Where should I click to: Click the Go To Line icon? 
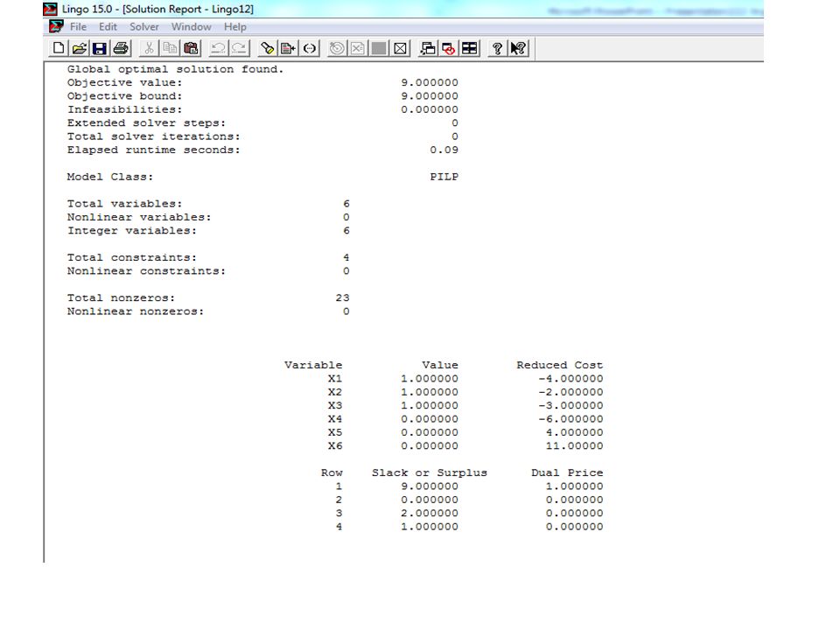[x=288, y=49]
